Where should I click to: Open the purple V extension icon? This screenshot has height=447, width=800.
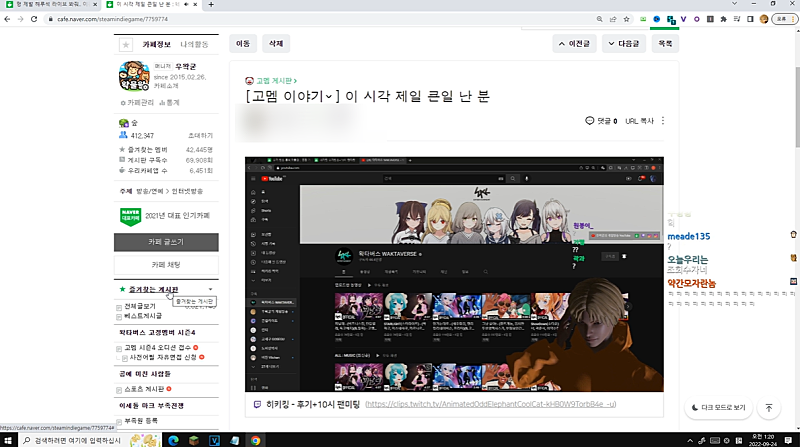(x=683, y=19)
